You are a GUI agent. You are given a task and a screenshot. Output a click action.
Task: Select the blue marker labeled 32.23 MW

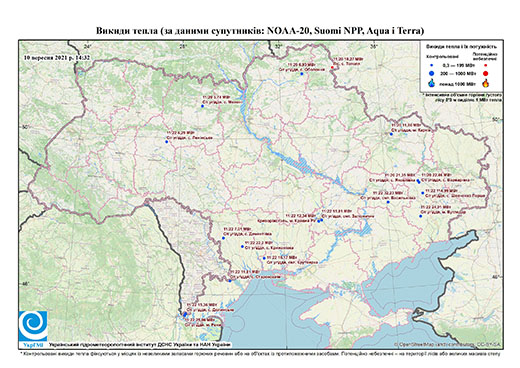click(x=388, y=202)
